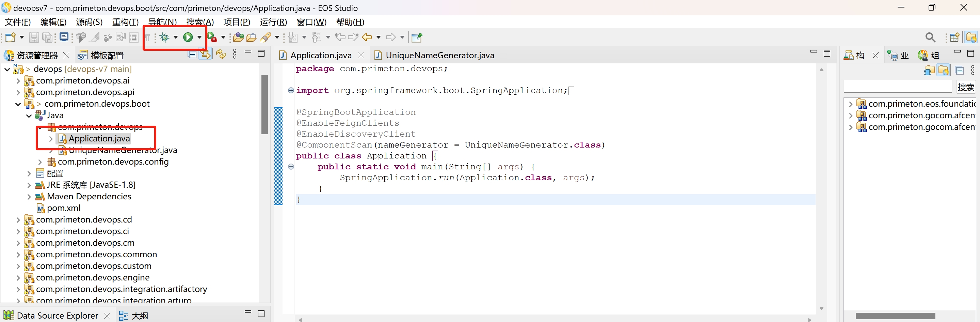Click the Open Perspective icon
Viewport: 980px width, 322px height.
coord(954,37)
